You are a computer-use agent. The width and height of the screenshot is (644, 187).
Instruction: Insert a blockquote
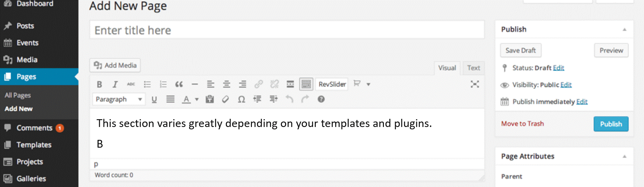(x=179, y=84)
